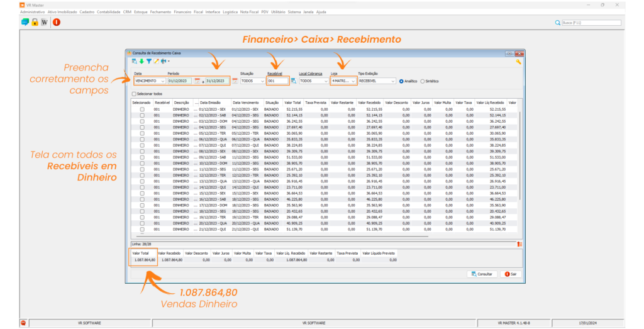The height and width of the screenshot is (329, 644).
Task: Click the pencil edit icon in dialog toolbar
Action: (156, 61)
